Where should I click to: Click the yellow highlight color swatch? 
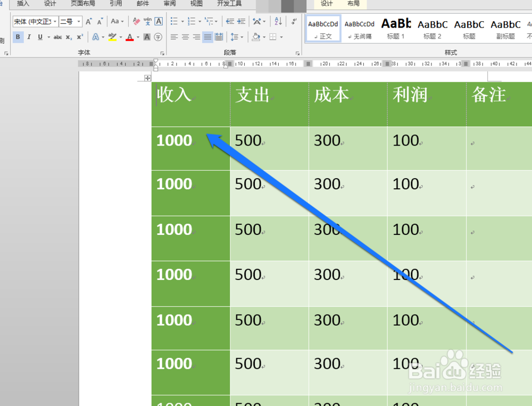click(x=113, y=37)
